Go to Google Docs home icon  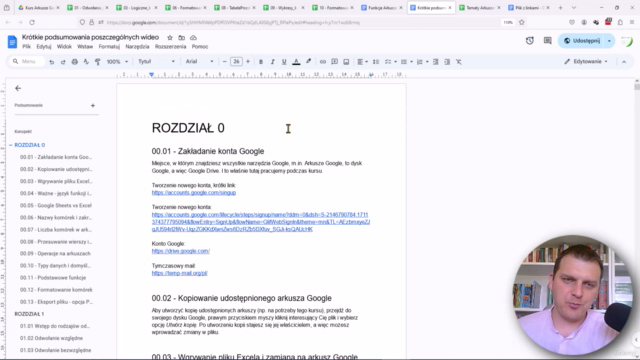pyautogui.click(x=12, y=41)
